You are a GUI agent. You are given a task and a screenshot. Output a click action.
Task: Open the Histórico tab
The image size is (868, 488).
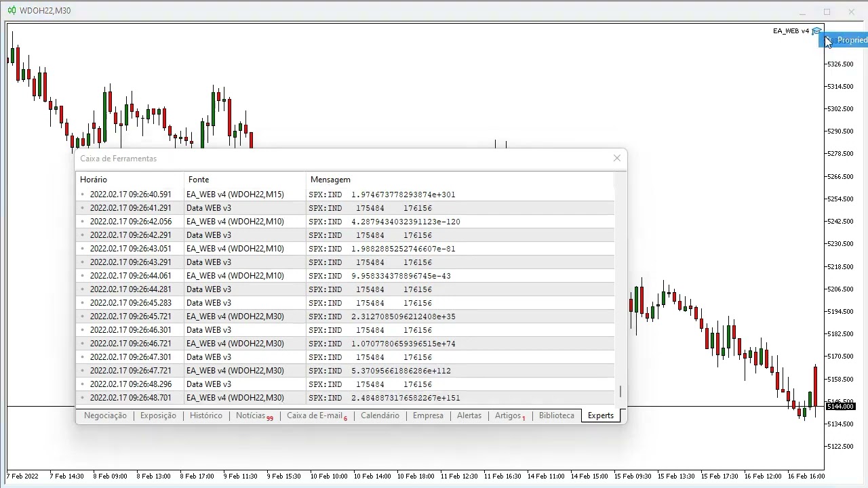[206, 415]
